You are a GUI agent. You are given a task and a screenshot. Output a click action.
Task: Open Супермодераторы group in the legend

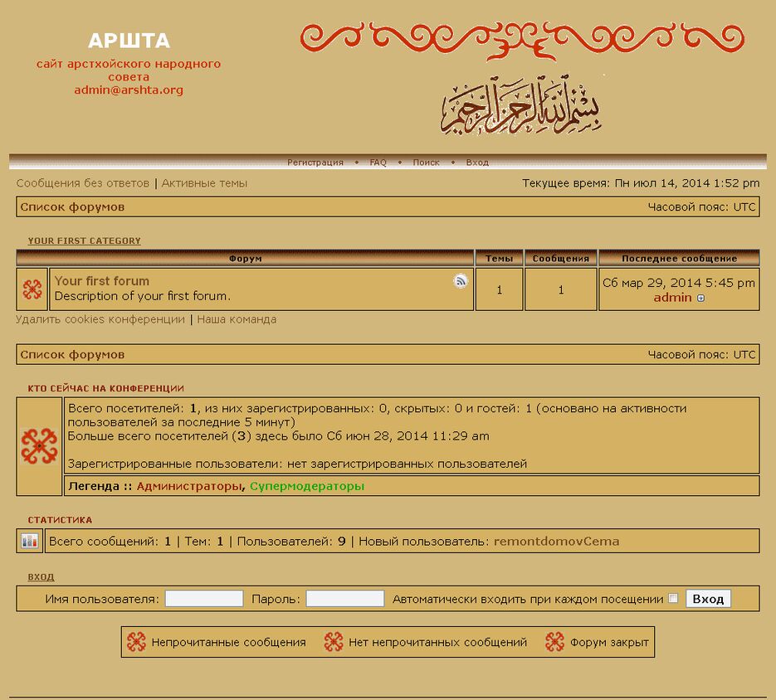307,486
